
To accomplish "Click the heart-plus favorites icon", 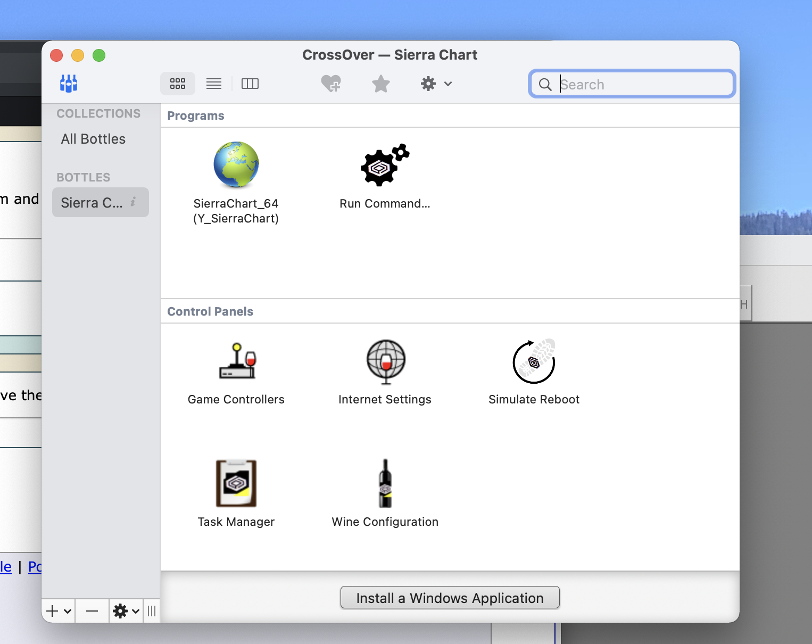I will tap(331, 84).
